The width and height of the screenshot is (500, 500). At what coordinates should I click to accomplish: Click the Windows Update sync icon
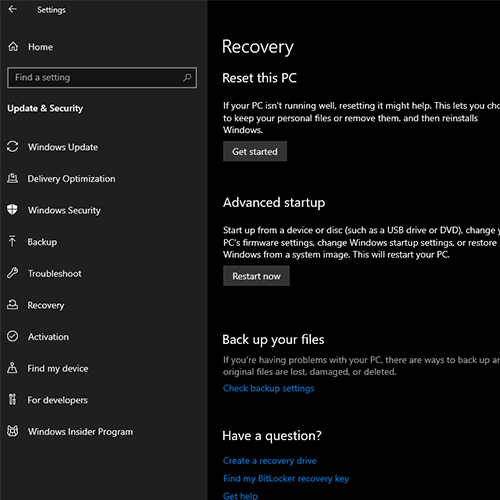click(13, 147)
